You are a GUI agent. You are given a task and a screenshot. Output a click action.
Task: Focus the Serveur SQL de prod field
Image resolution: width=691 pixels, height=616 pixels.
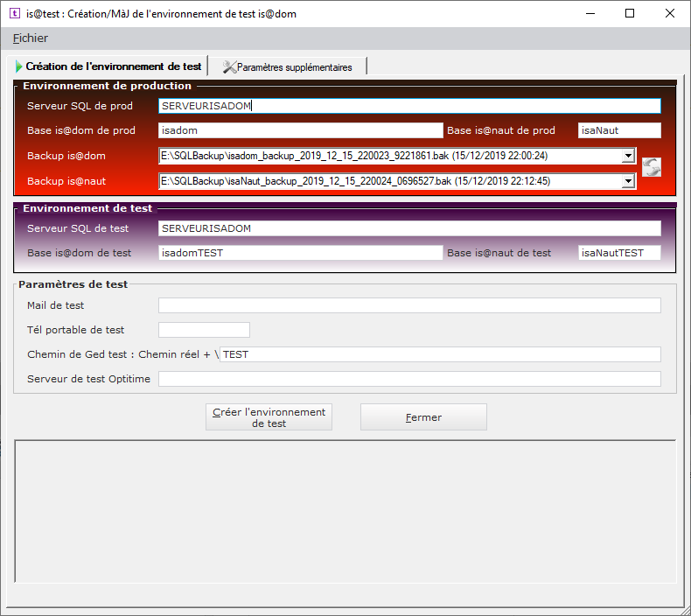(409, 106)
